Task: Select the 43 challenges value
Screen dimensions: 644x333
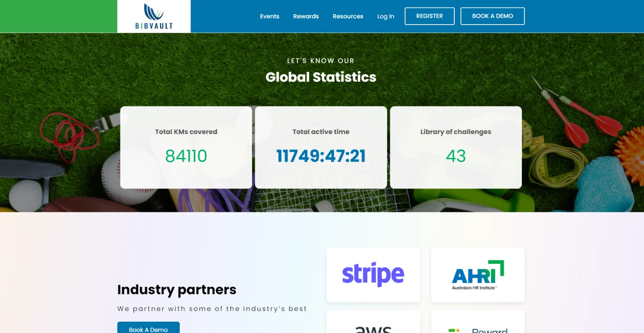Action: pyautogui.click(x=456, y=156)
